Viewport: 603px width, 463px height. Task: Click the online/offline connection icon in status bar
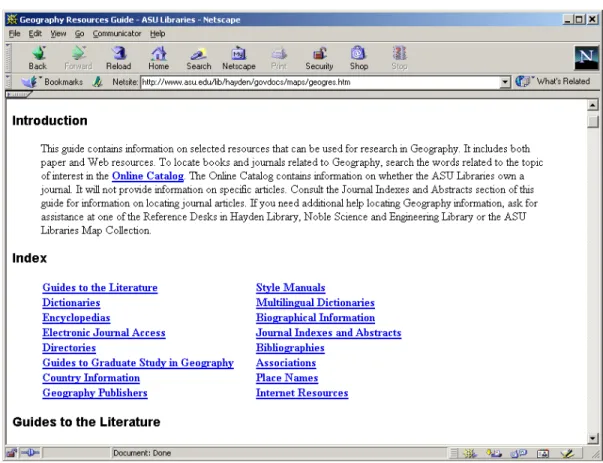pyautogui.click(x=30, y=453)
